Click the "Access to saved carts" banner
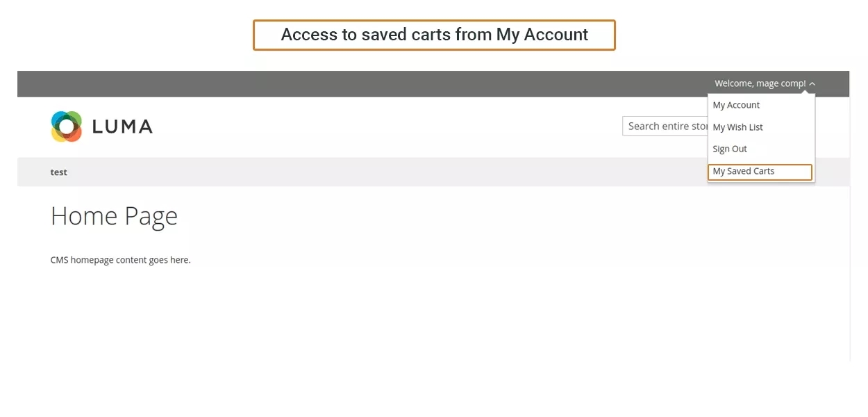The width and height of the screenshot is (868, 417). click(434, 35)
